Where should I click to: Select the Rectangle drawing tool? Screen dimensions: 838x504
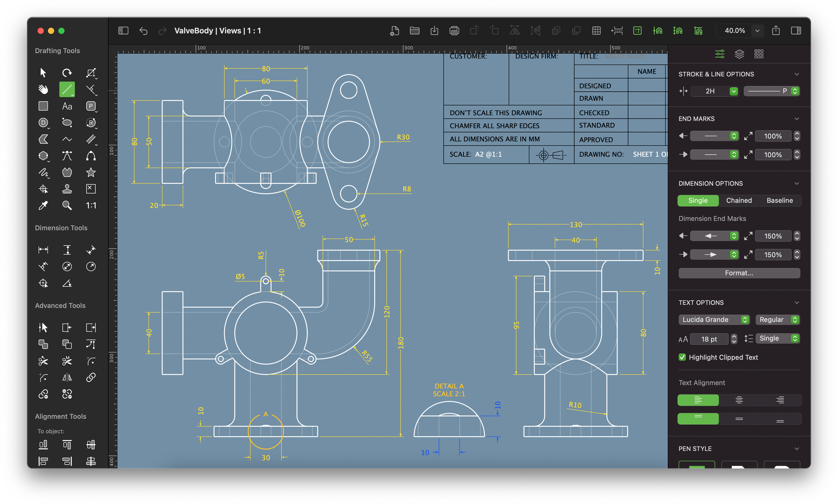tap(43, 106)
